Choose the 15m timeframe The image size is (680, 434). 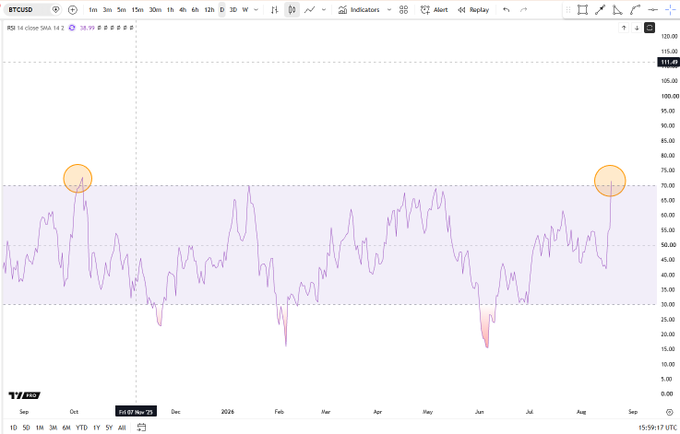tap(137, 10)
